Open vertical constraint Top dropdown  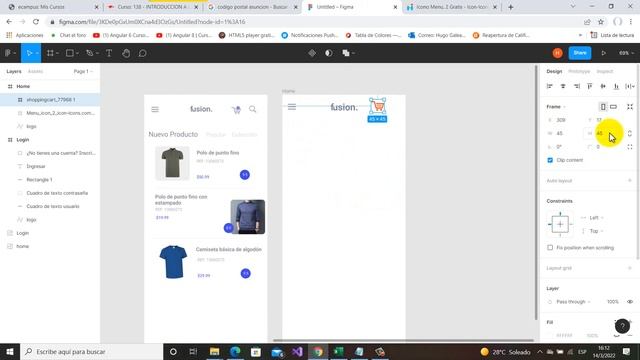tap(596, 231)
